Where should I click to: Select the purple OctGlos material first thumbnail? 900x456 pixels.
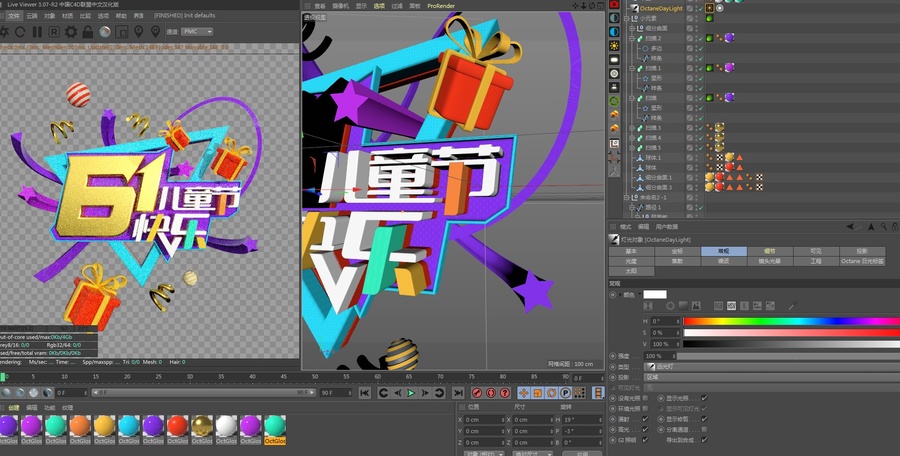pos(7,430)
